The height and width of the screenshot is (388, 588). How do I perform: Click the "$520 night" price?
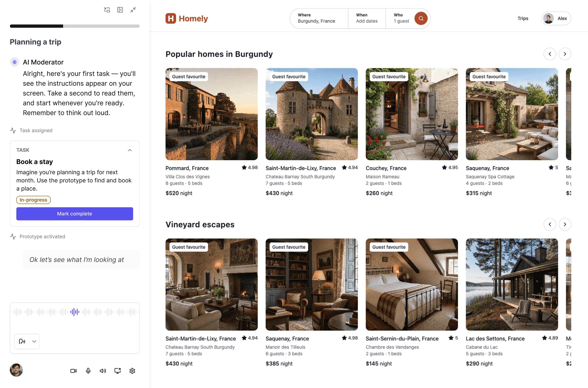179,193
